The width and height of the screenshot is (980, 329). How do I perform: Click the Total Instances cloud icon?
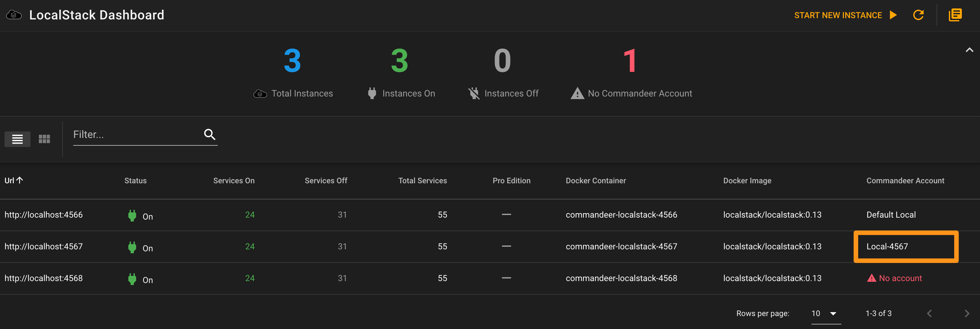coord(260,94)
